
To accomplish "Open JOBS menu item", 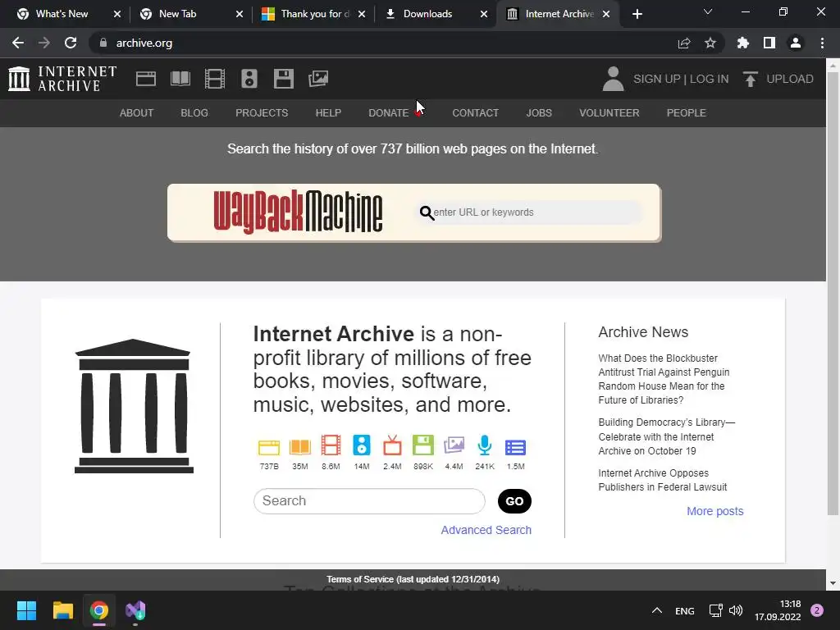I will click(539, 113).
